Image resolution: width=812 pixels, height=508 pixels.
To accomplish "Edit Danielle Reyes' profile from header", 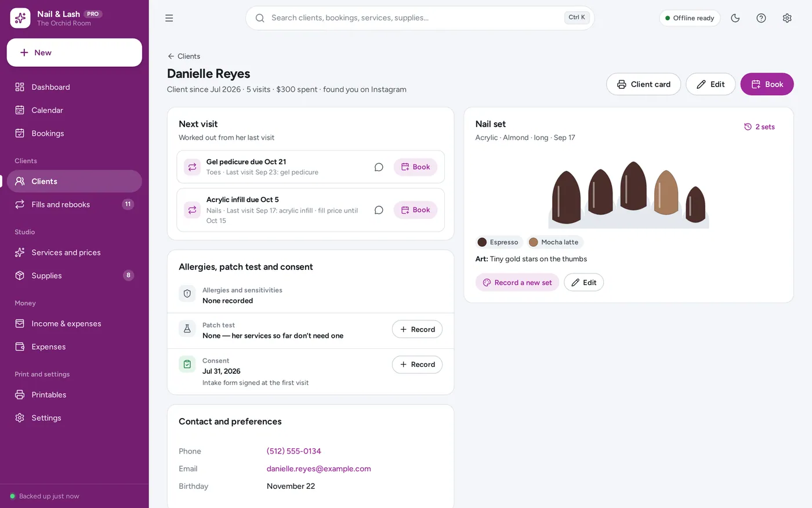I will click(x=710, y=84).
